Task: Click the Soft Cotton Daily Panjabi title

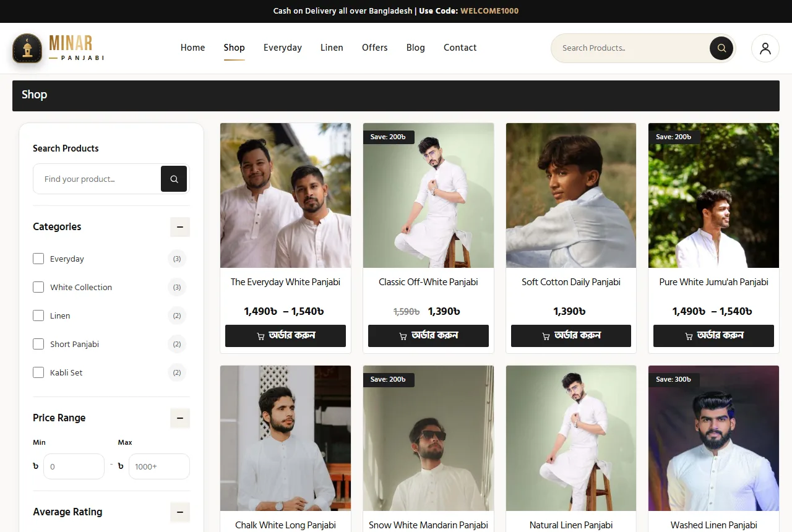Action: click(571, 282)
